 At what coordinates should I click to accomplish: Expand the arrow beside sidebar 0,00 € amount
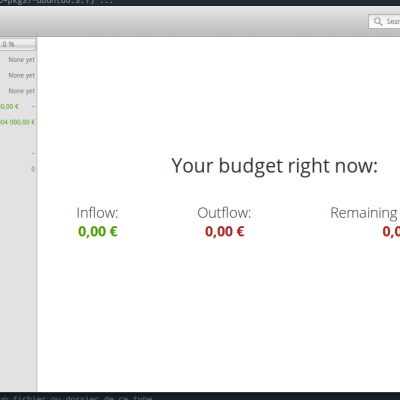pos(33,107)
